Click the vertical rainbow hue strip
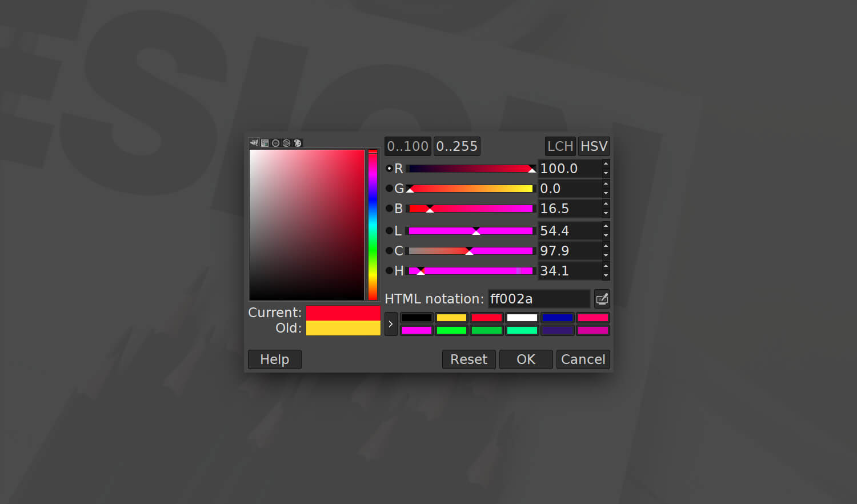 tap(373, 225)
